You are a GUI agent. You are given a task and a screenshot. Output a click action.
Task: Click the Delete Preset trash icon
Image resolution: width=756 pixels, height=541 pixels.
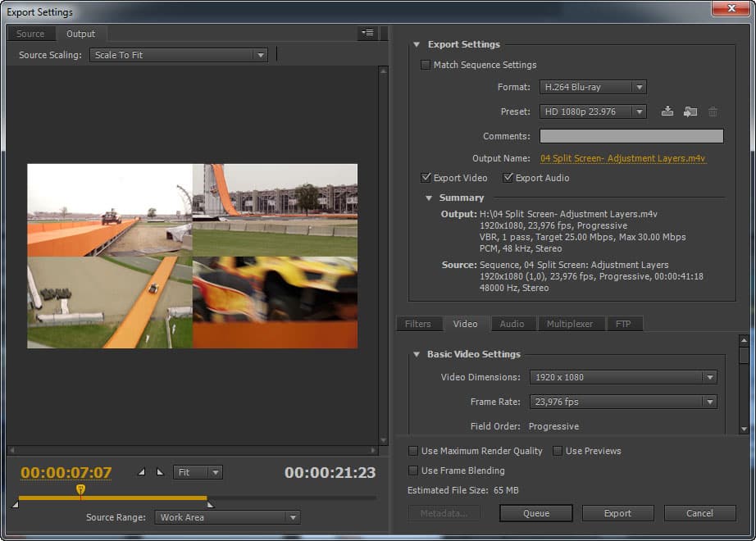(x=713, y=111)
